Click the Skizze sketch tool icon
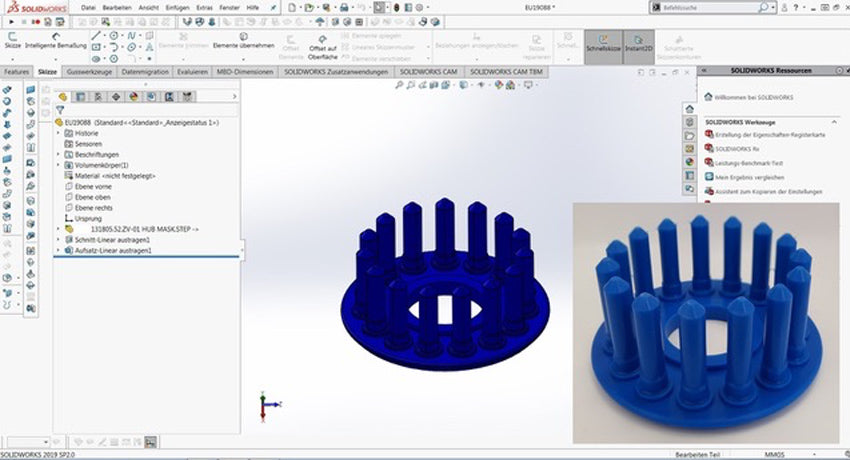 tap(12, 38)
